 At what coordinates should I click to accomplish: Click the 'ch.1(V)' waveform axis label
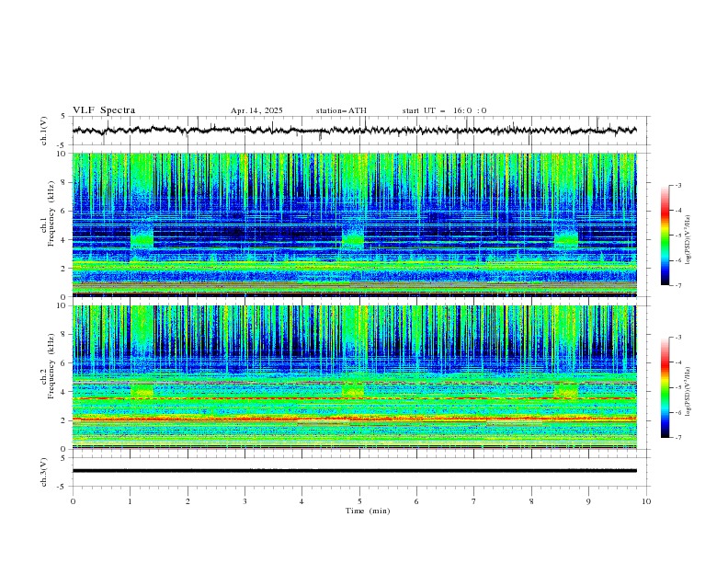point(44,131)
